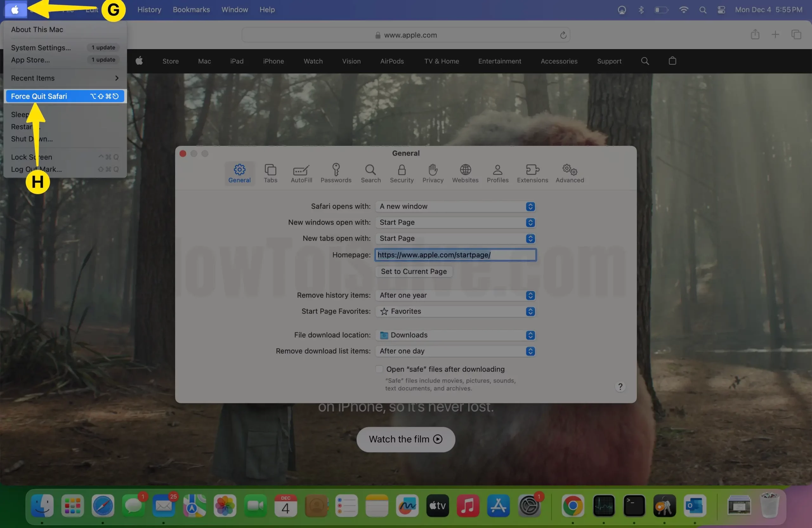
Task: Go to AirPods on Apple website
Action: 392,61
